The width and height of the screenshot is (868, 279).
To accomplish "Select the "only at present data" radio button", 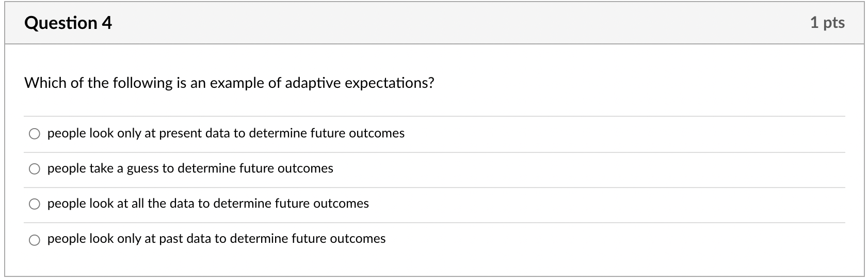I will tap(35, 134).
